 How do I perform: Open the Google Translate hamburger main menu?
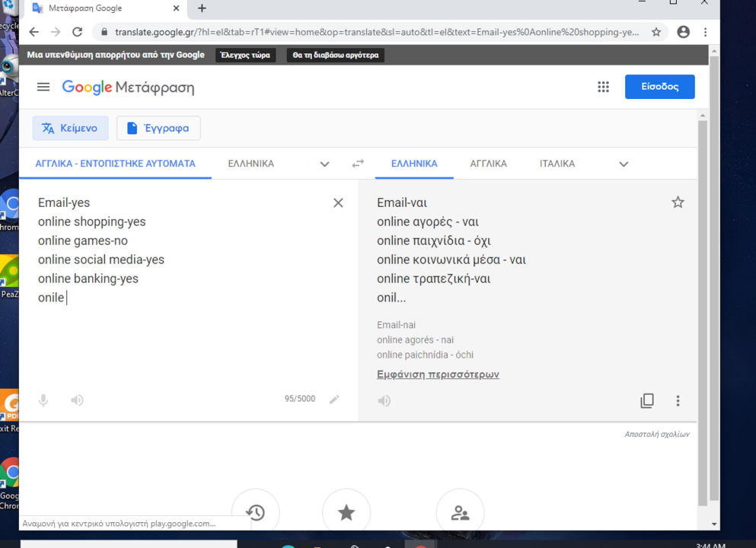(x=43, y=88)
